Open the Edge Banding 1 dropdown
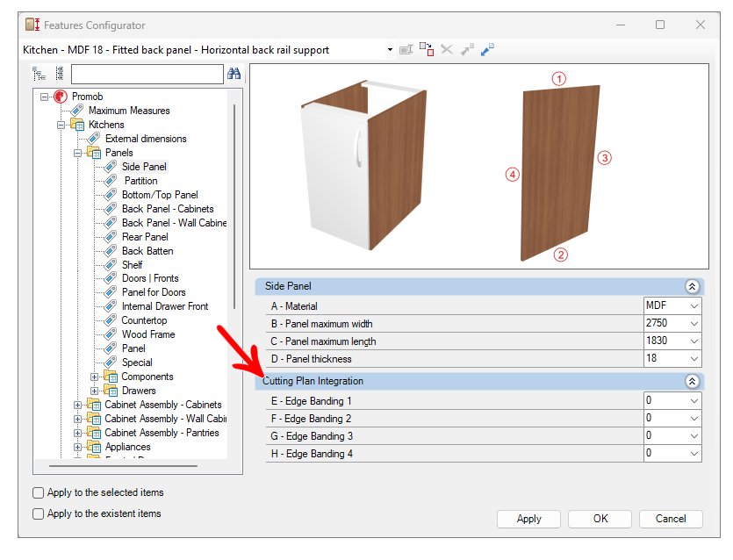This screenshot has height=560, width=733. tap(694, 400)
